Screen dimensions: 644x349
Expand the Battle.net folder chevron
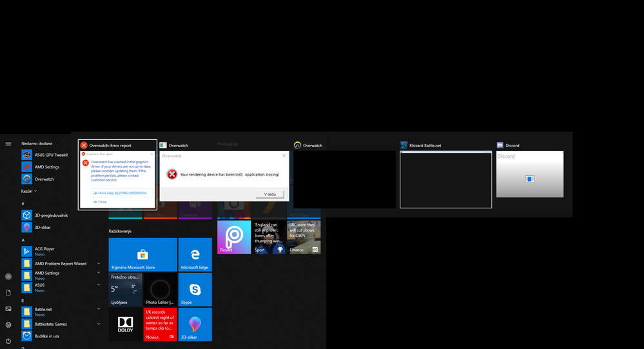pos(99,309)
